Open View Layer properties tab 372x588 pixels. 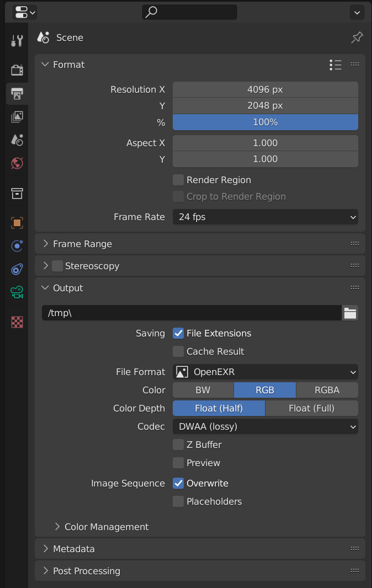(17, 117)
